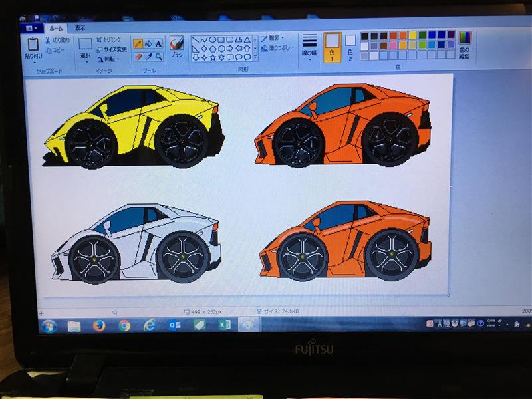Expand the Select (選択) dropdown arrow
This screenshot has width=532, height=399.
(x=86, y=62)
